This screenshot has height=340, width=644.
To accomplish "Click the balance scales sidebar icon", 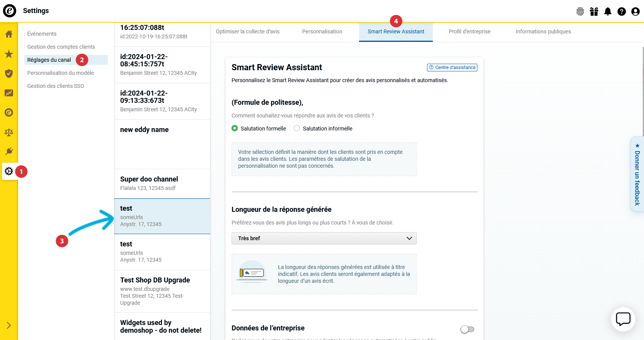I will pyautogui.click(x=9, y=132).
